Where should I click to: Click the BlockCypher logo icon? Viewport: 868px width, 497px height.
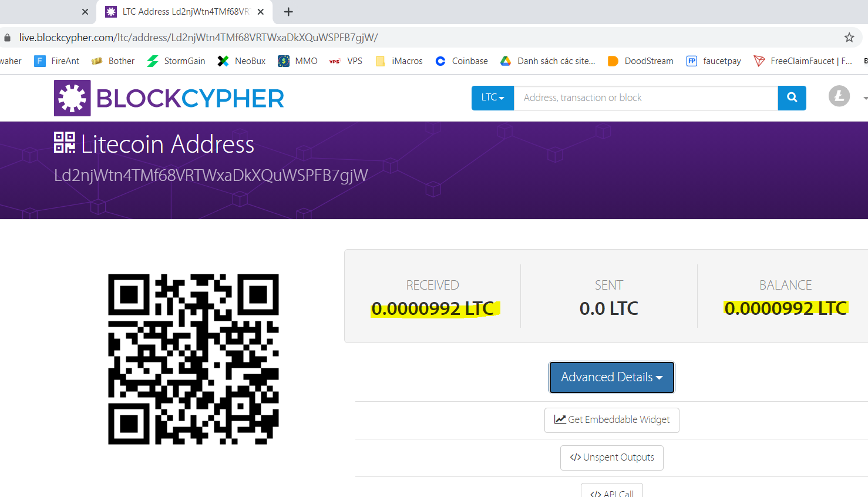[72, 98]
